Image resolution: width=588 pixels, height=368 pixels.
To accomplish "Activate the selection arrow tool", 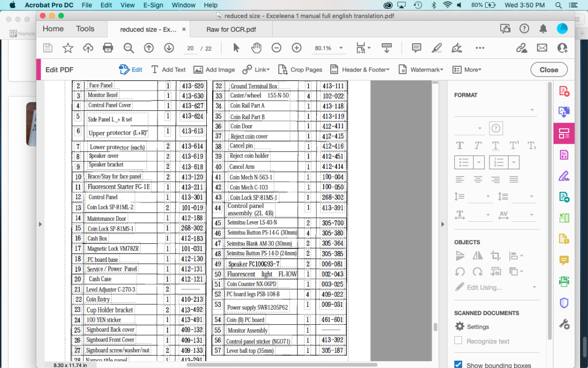I will click(236, 48).
